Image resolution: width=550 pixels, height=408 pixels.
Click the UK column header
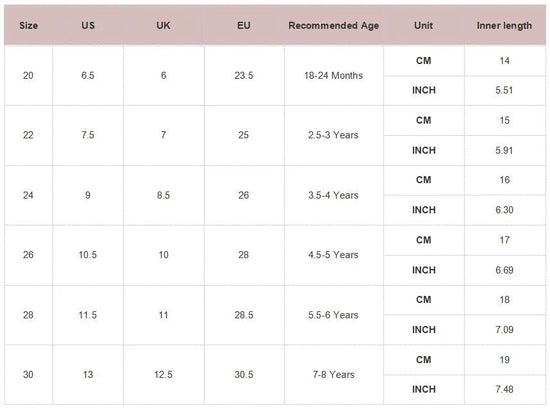click(163, 25)
